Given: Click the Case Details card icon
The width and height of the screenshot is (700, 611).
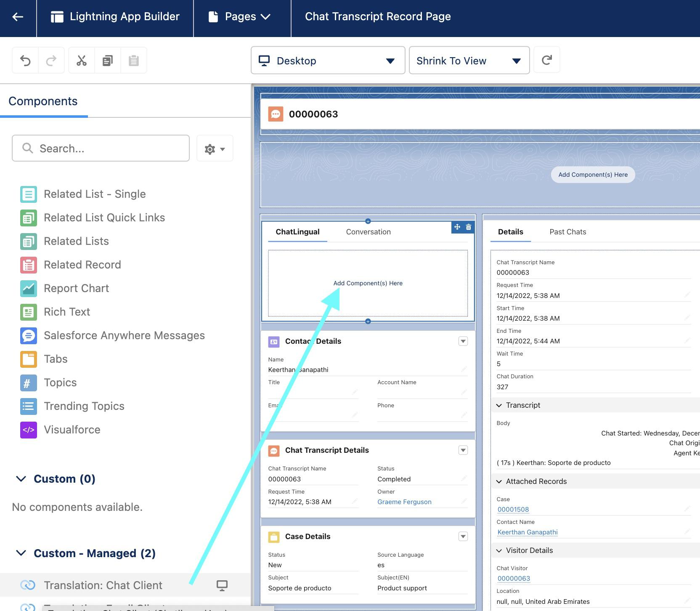Looking at the screenshot, I should coord(274,537).
